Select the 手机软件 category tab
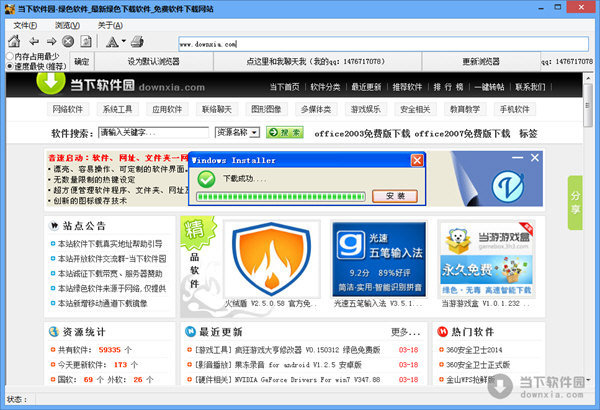The width and height of the screenshot is (600, 410). pos(515,109)
